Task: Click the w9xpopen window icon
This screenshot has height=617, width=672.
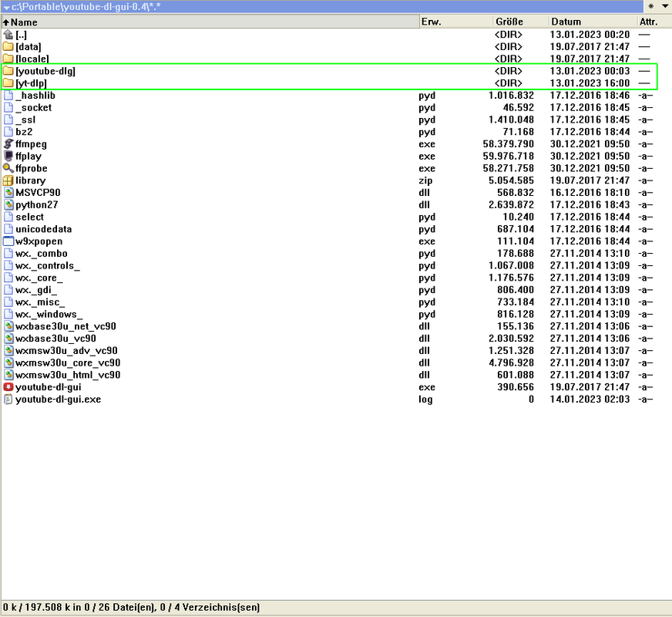Action: [x=8, y=241]
